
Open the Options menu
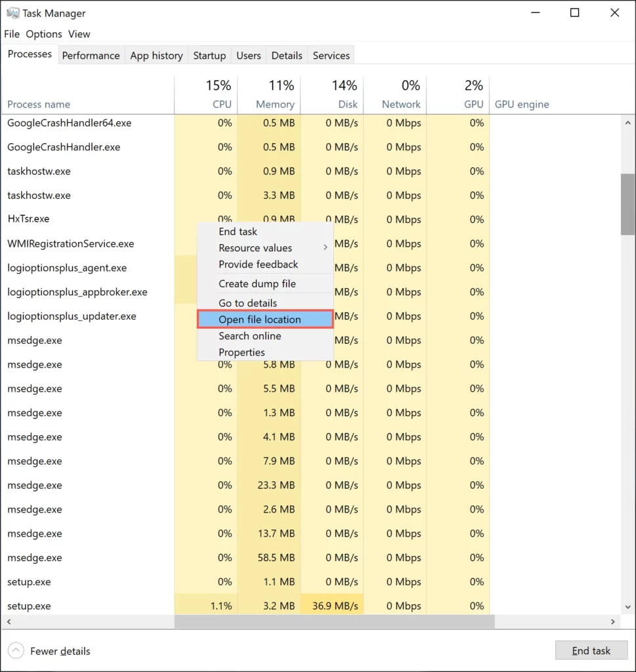pyautogui.click(x=44, y=33)
